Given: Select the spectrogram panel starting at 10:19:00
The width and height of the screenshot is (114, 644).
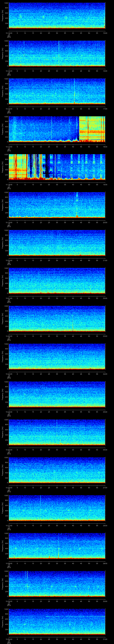Looking at the screenshot, I should [x=57, y=205].
